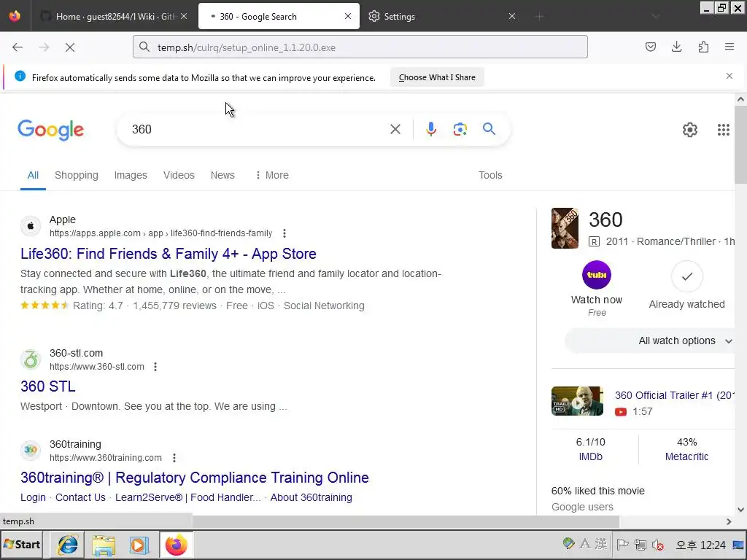Open the Metacritic rating link
Viewport: 747px width, 560px height.
pos(686,456)
